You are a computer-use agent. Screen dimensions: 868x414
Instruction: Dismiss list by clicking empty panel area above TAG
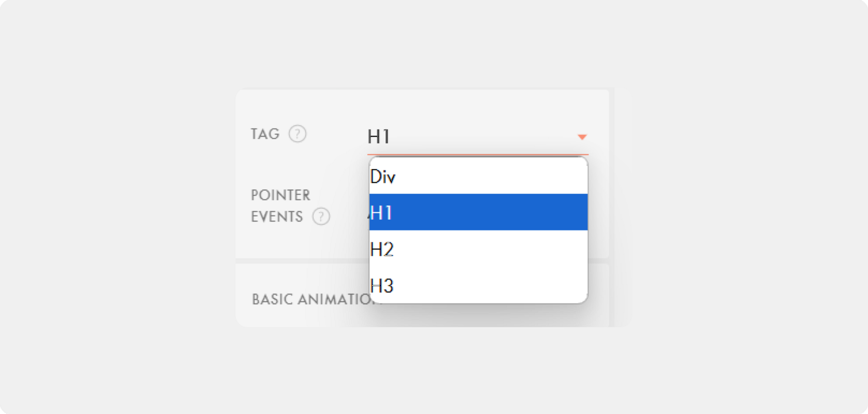(x=422, y=105)
